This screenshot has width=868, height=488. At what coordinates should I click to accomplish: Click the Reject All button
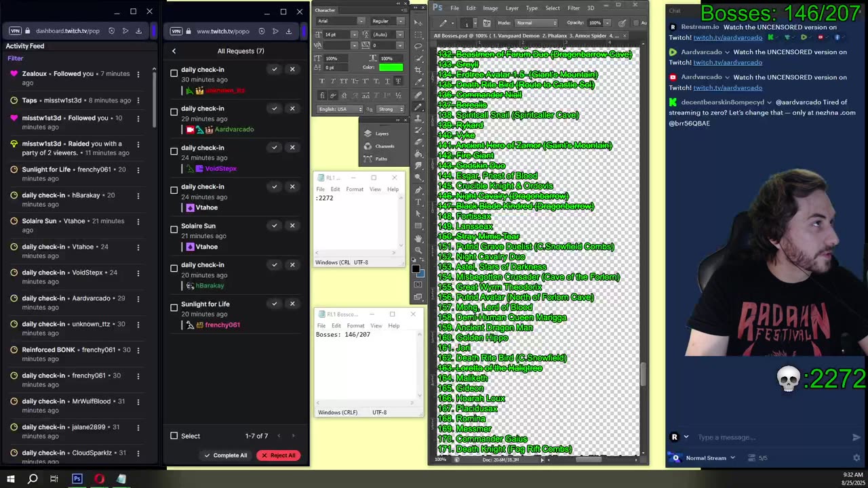[x=279, y=455]
